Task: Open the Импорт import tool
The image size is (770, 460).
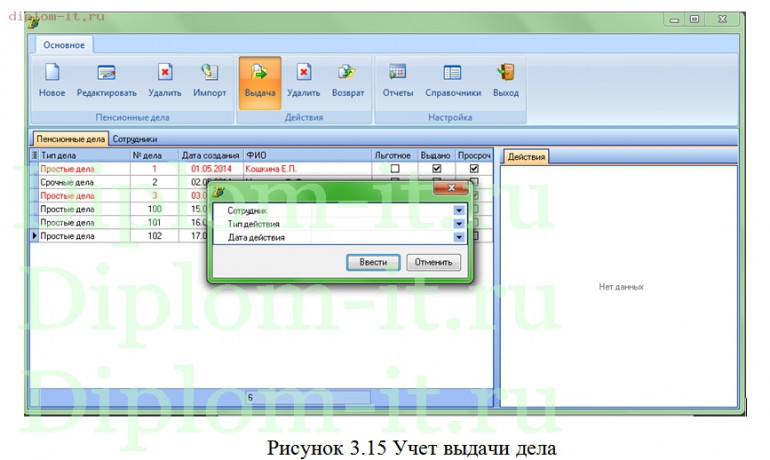Action: pyautogui.click(x=210, y=73)
